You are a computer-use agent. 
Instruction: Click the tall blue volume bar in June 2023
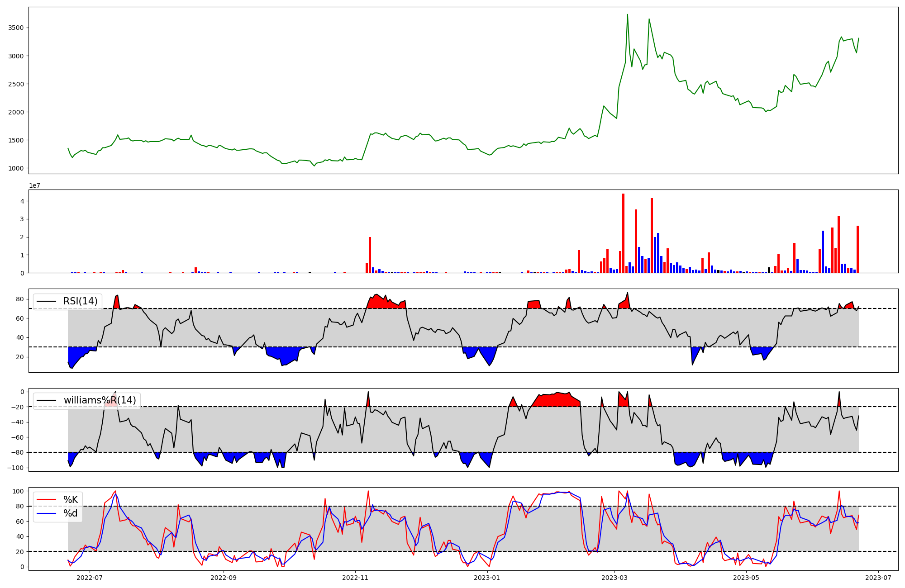click(x=823, y=251)
